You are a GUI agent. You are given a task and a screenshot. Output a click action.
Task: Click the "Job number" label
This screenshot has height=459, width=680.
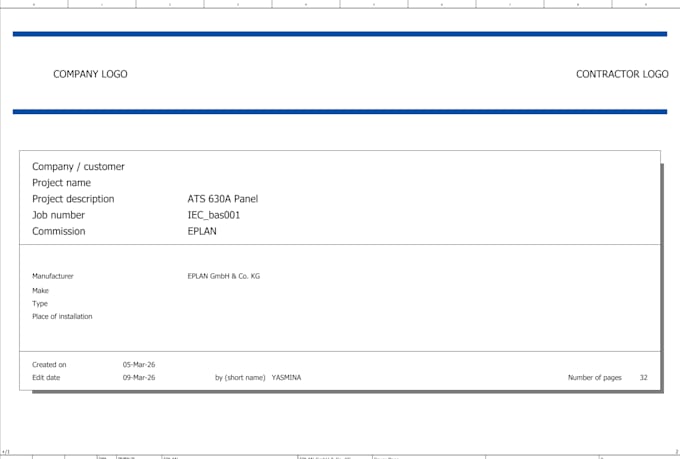coord(59,215)
